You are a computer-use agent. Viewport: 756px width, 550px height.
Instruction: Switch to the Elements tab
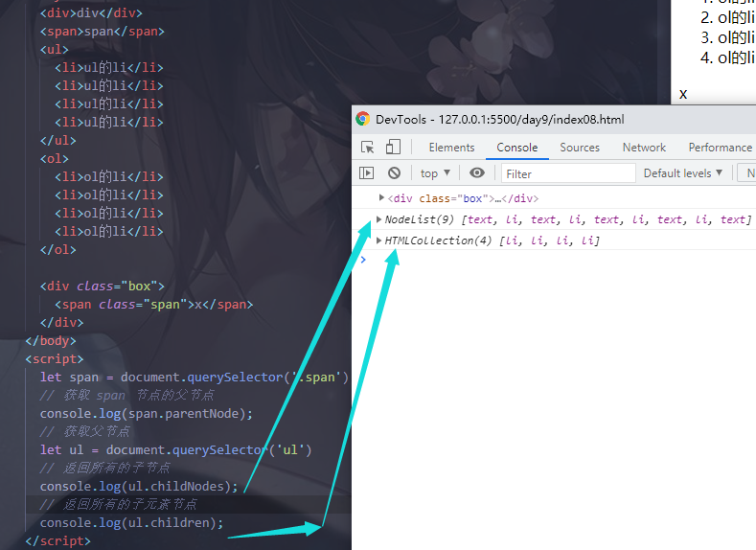click(451, 148)
